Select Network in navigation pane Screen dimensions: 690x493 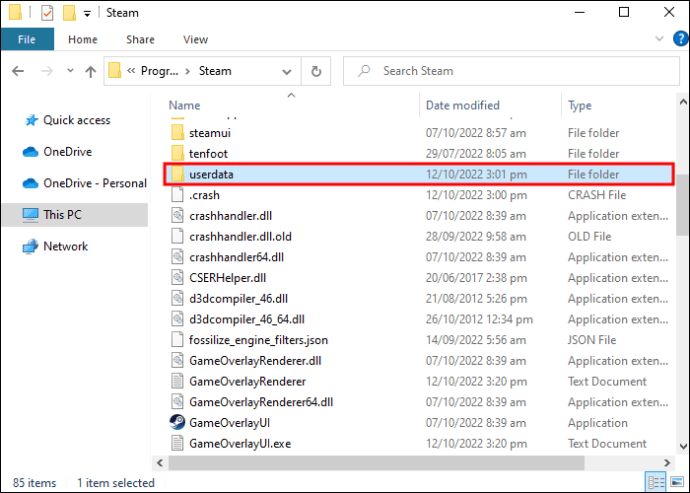(x=55, y=246)
